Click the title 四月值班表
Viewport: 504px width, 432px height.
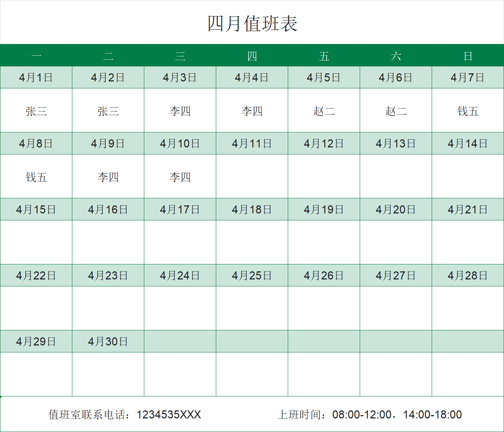point(252,23)
